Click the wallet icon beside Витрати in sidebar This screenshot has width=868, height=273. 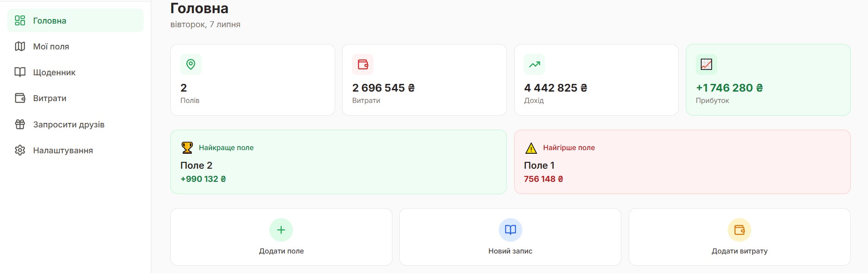(20, 98)
